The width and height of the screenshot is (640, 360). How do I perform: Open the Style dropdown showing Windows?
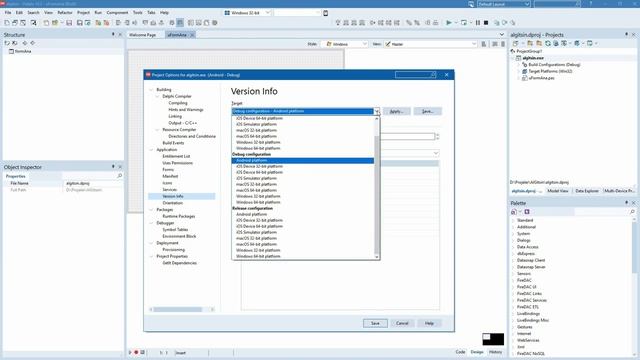(x=344, y=44)
